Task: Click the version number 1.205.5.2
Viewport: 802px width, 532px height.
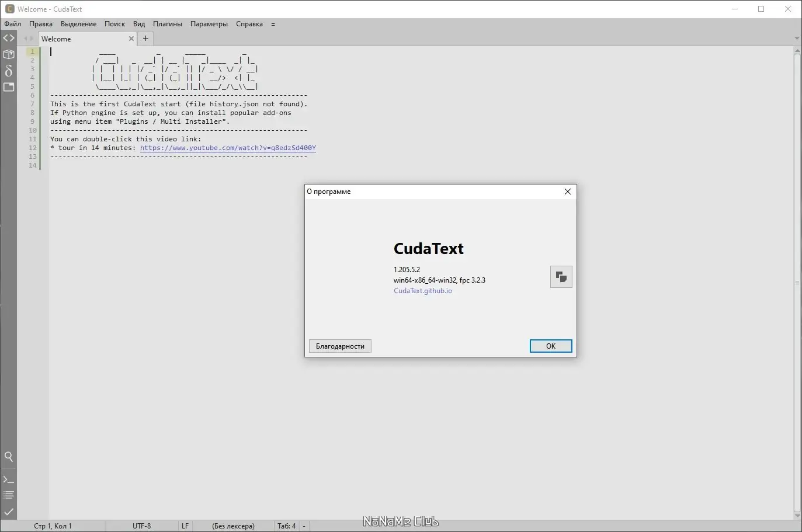Action: coord(407,270)
